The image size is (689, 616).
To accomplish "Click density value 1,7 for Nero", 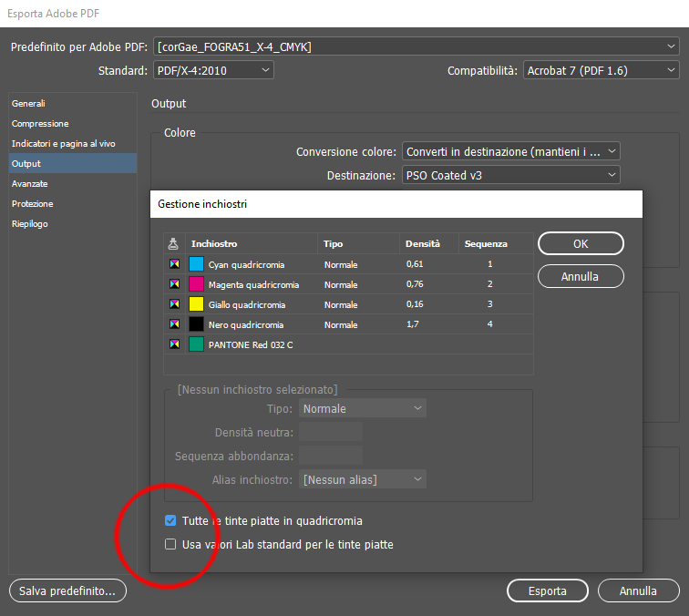I will [413, 324].
